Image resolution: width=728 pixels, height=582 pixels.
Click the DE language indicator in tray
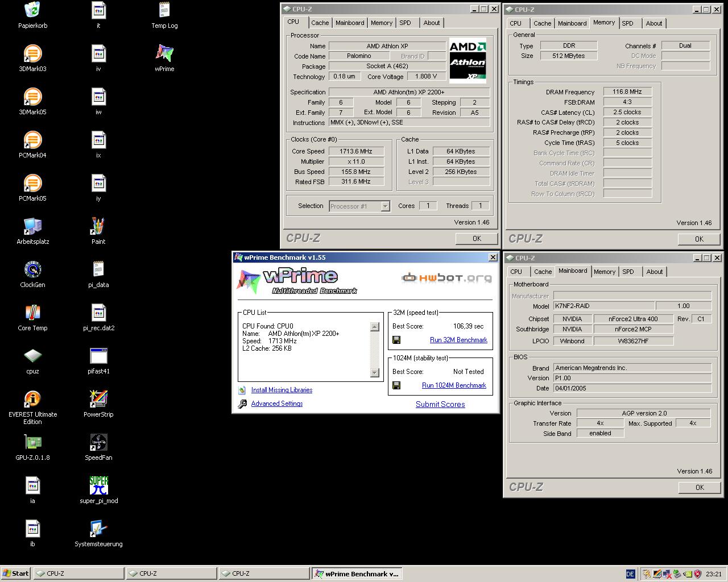coord(630,574)
